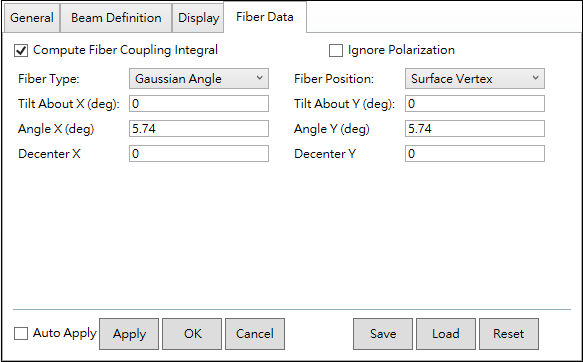The image size is (583, 362).
Task: Reset settings to defaults
Action: (x=509, y=334)
